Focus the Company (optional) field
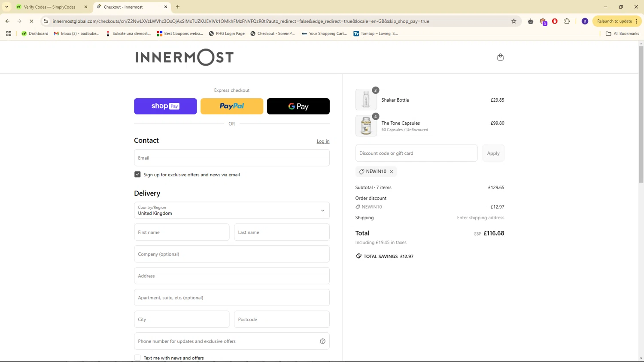644x362 pixels. (x=232, y=254)
